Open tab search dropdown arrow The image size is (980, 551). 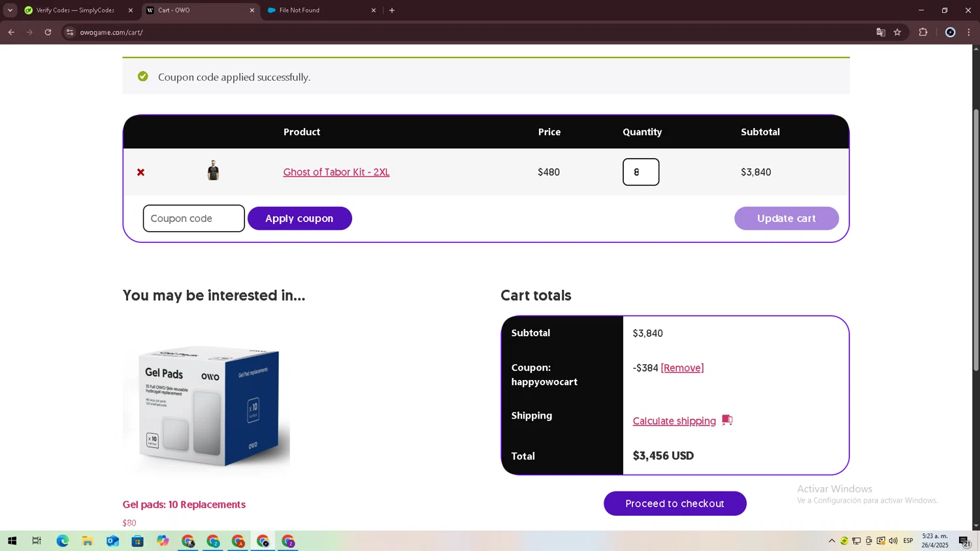10,10
